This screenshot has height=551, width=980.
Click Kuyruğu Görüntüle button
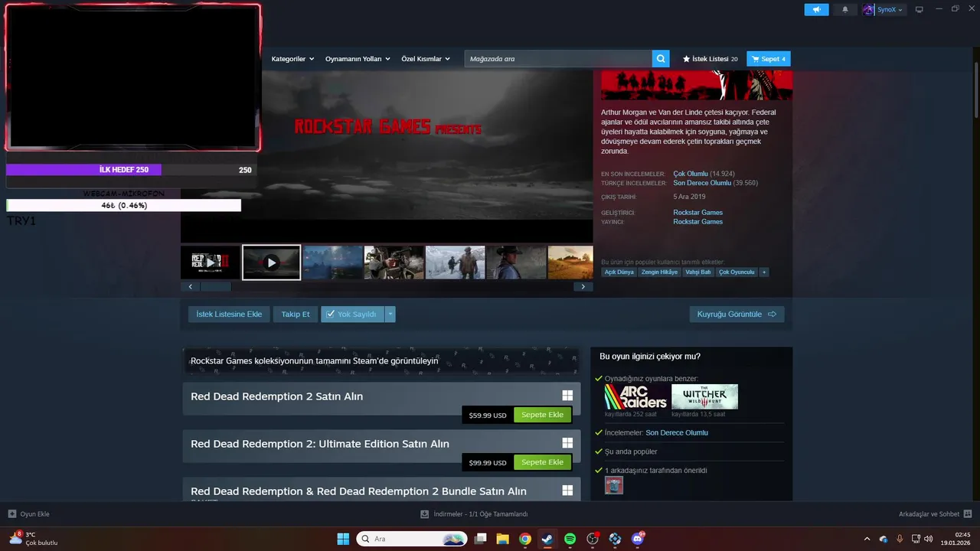pos(737,314)
